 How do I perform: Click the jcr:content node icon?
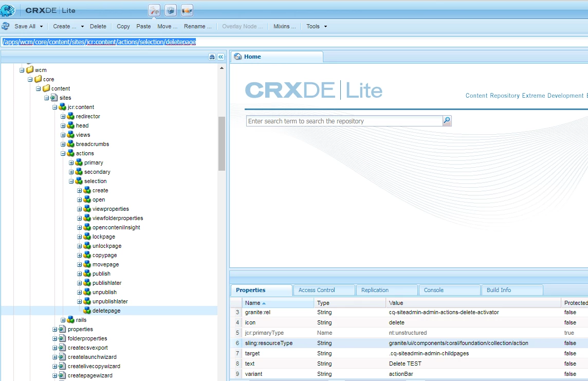(63, 107)
